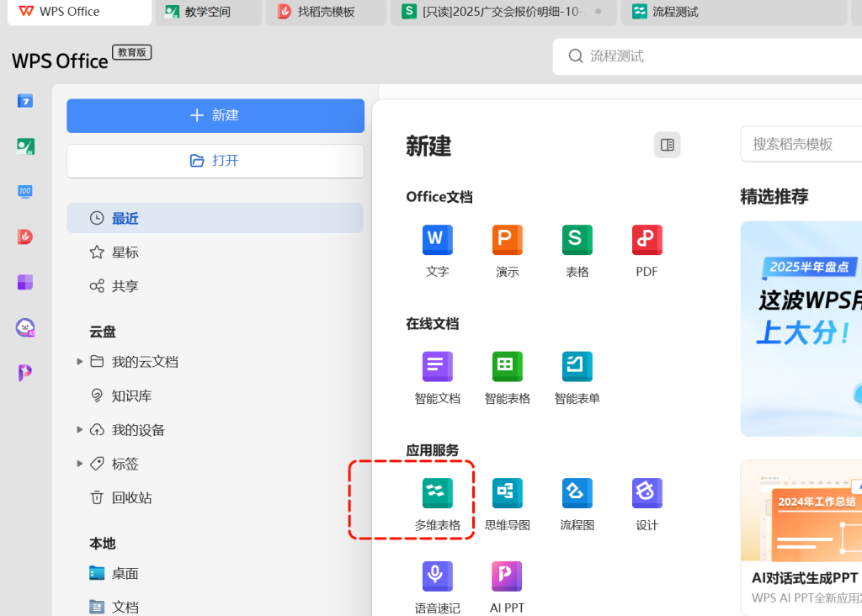Toggle the panel layout icon beside 新建 heading
Screen dimensions: 862x616
pos(667,145)
